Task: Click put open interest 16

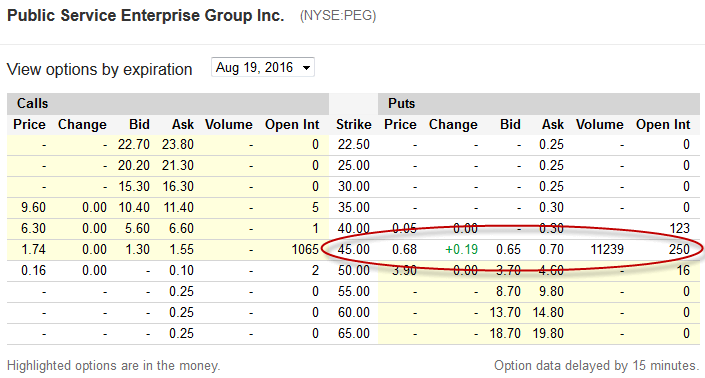Action: (x=683, y=271)
